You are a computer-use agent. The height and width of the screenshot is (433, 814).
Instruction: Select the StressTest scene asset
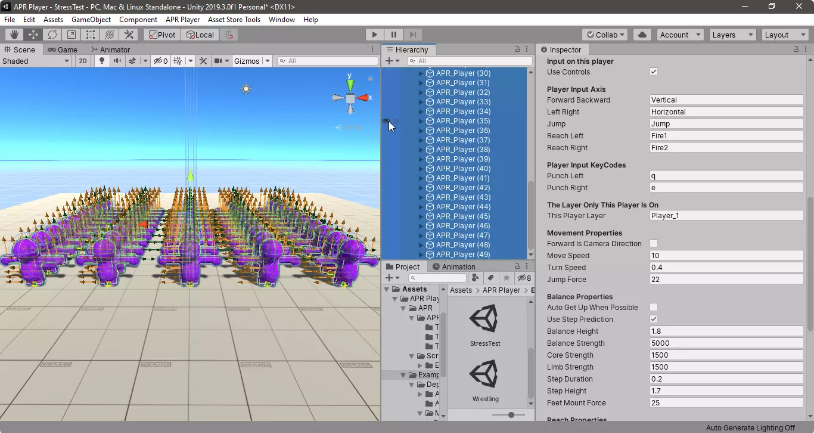[x=485, y=324]
